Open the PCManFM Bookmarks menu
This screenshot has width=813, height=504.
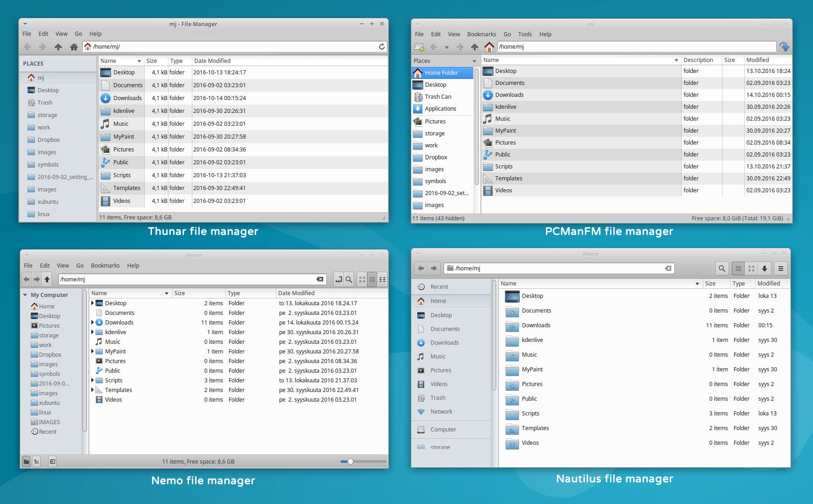(x=482, y=34)
